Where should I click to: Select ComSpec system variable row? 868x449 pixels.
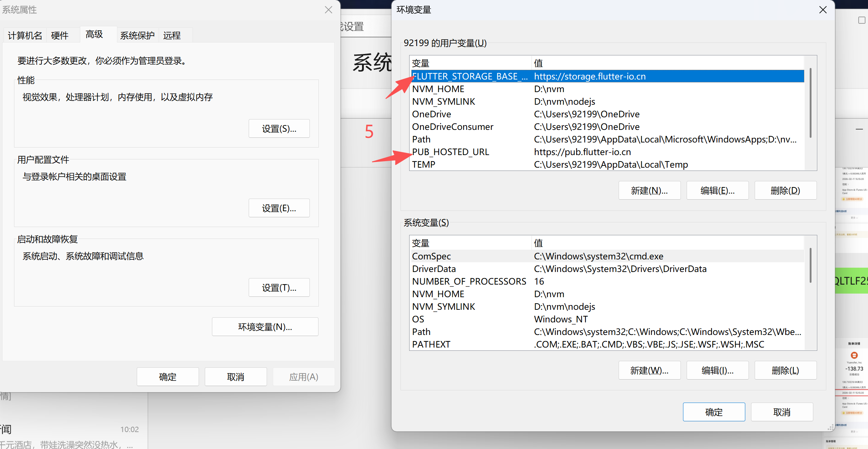coord(431,256)
